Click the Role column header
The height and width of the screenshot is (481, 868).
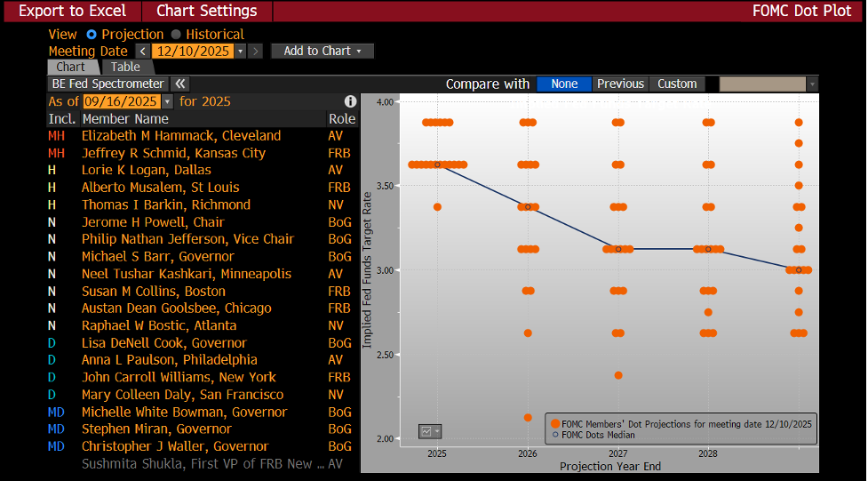(342, 118)
